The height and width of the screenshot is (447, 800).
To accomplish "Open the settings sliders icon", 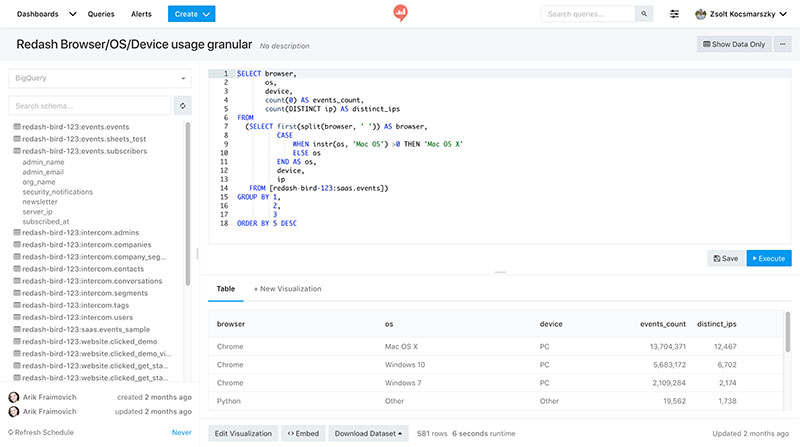I will coord(675,14).
